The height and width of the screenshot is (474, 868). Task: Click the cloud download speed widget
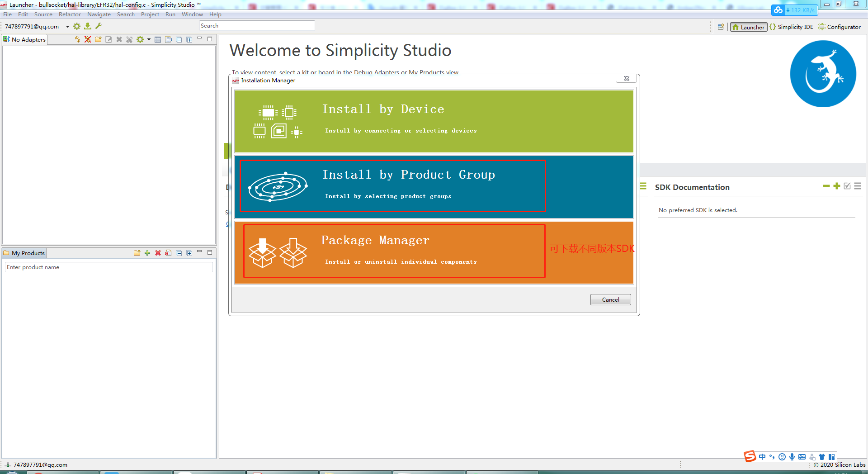click(x=794, y=10)
